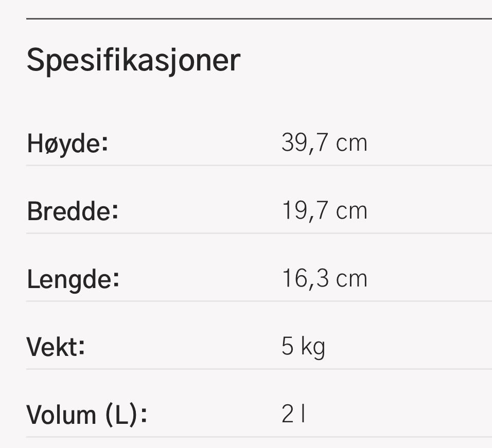
Task: Click the separator line below Bredde row
Action: 259,233
